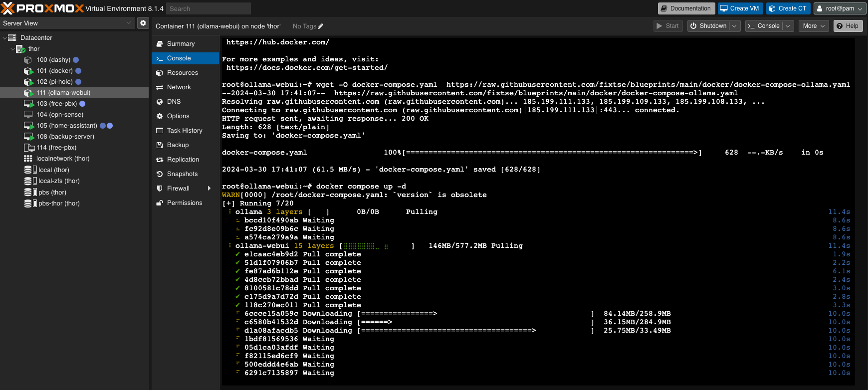This screenshot has width=868, height=390.
Task: Open the Backup section
Action: [x=178, y=145]
